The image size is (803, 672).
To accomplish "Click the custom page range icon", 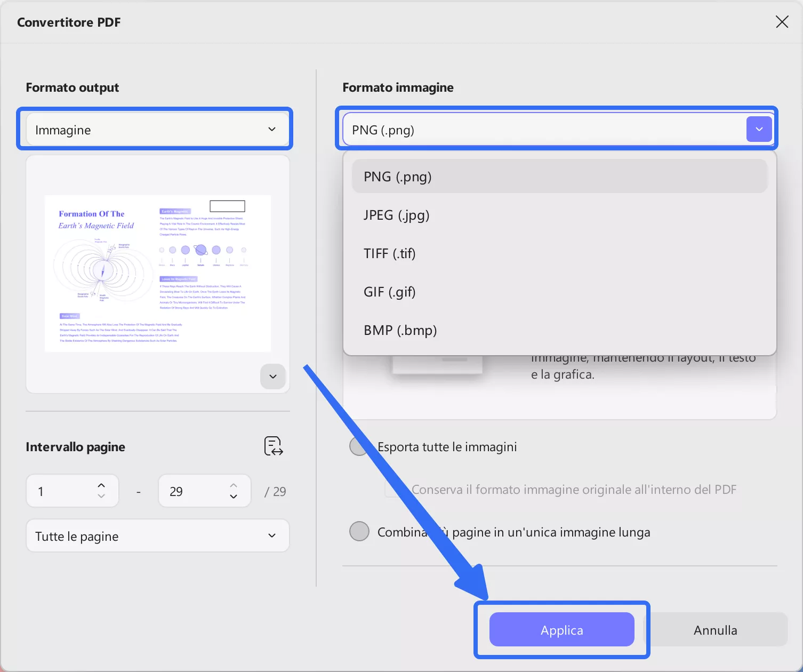I will coord(272,446).
